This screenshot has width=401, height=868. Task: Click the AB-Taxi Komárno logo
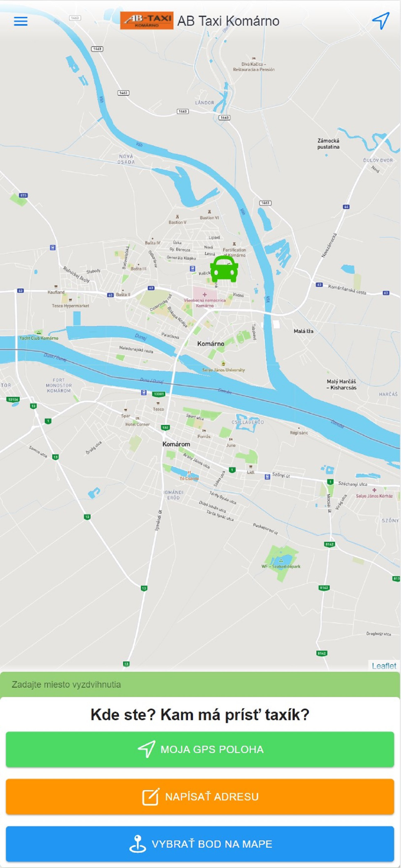pos(147,20)
